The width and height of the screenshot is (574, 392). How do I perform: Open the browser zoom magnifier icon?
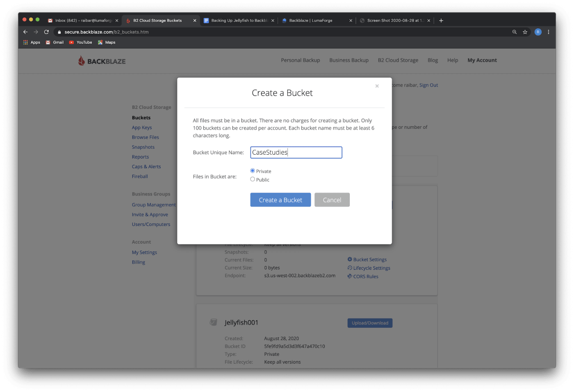point(514,32)
